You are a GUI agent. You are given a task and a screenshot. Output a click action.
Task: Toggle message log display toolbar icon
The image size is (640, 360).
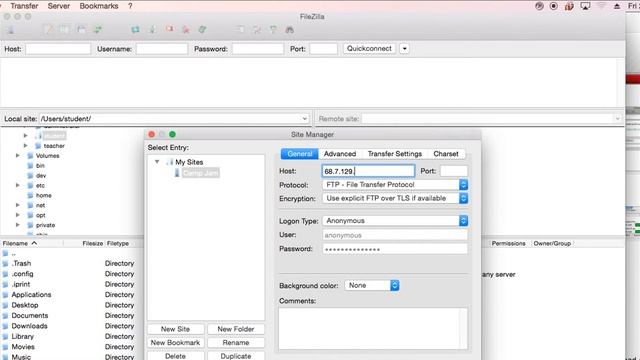49,30
